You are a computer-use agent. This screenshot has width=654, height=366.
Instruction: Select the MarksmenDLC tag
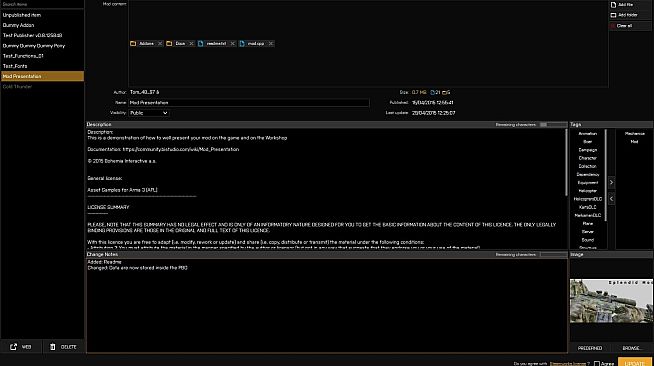tap(587, 216)
